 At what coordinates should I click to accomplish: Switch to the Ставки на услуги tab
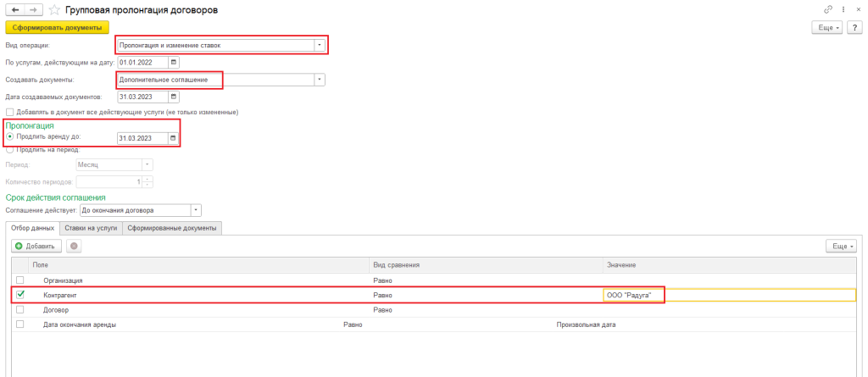tap(92, 228)
